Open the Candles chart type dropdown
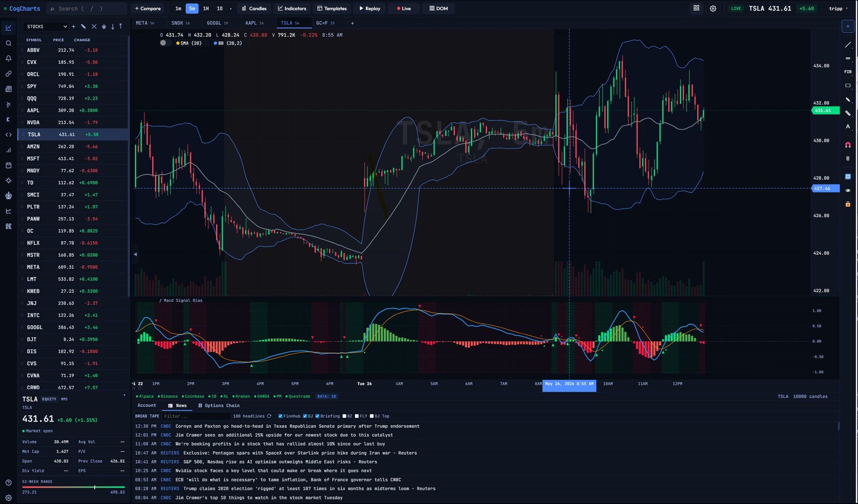The width and height of the screenshot is (858, 504). click(x=254, y=9)
